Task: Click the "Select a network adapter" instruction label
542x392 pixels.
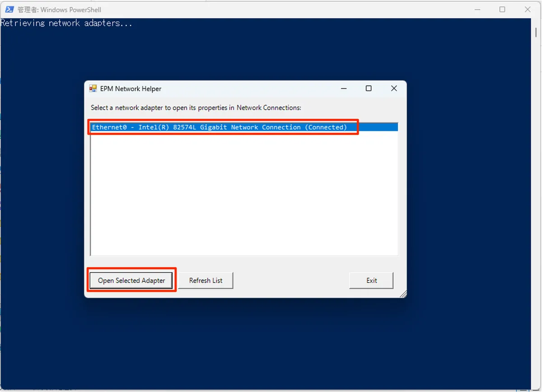Action: coord(196,108)
